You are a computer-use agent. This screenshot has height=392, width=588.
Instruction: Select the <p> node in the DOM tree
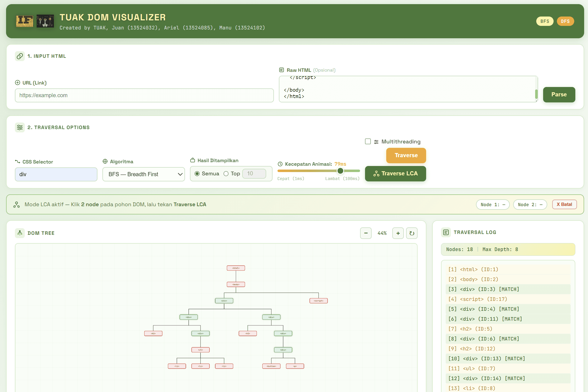click(x=295, y=366)
